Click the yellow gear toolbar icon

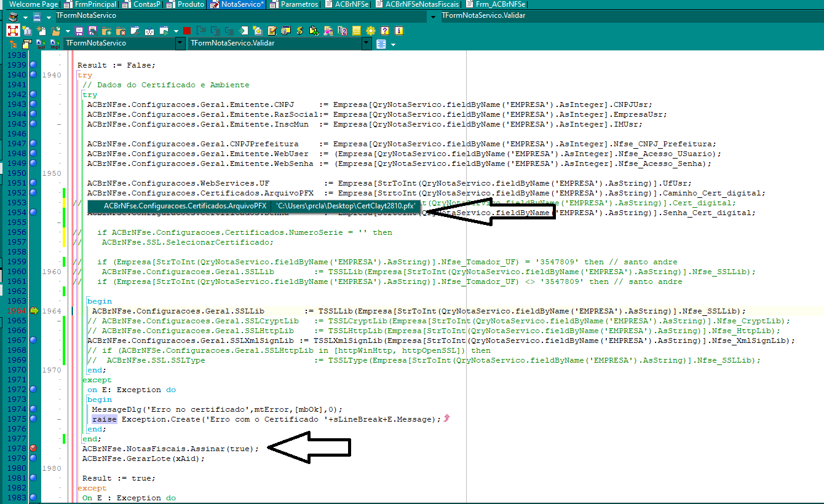[371, 30]
